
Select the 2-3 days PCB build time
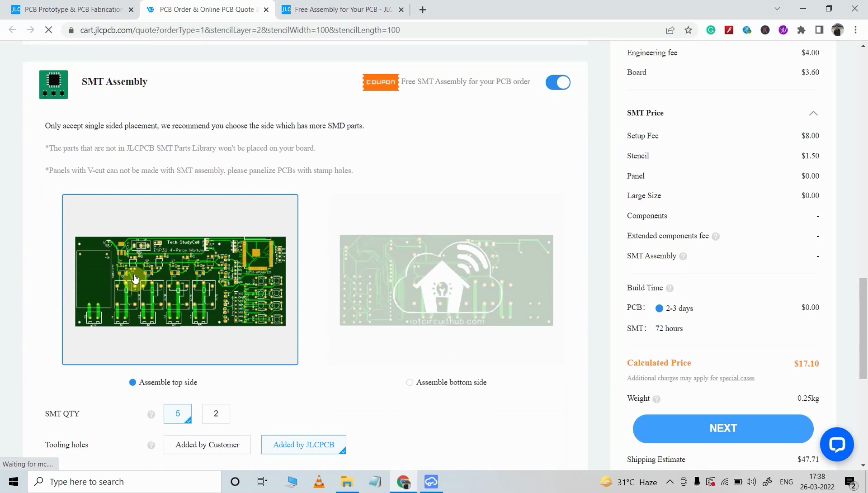point(659,308)
